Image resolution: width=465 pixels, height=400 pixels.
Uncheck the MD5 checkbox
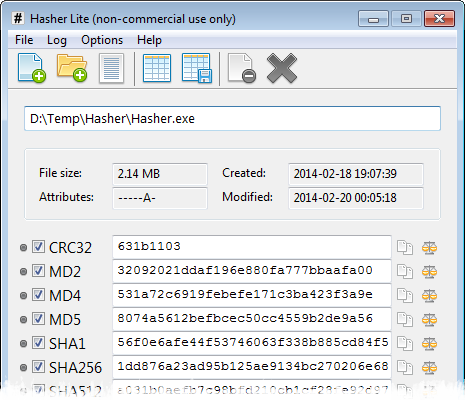38,319
